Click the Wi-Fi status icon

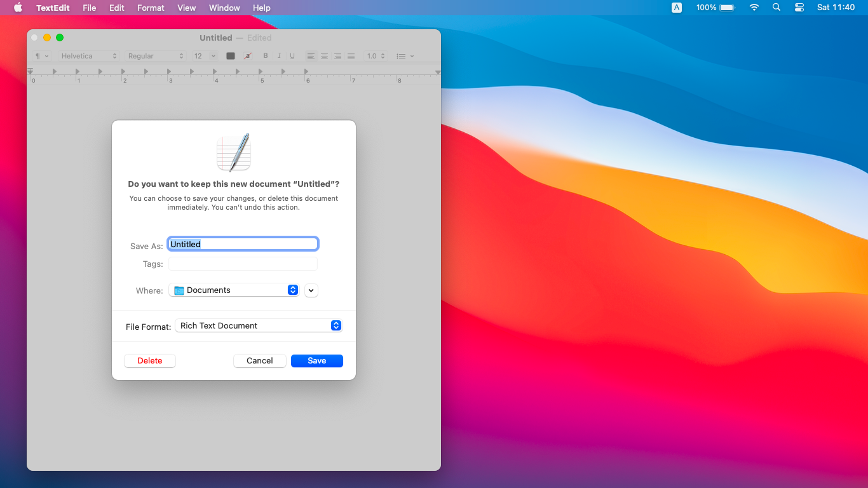click(754, 8)
